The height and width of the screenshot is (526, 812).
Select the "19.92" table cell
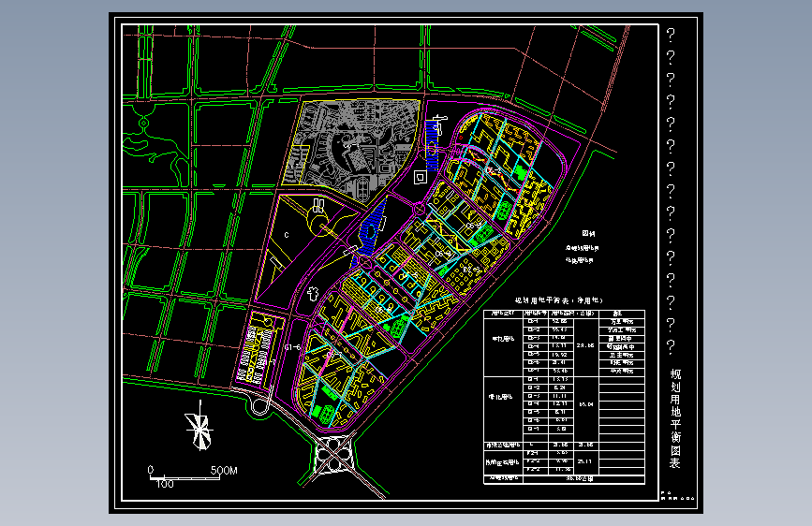(x=560, y=355)
